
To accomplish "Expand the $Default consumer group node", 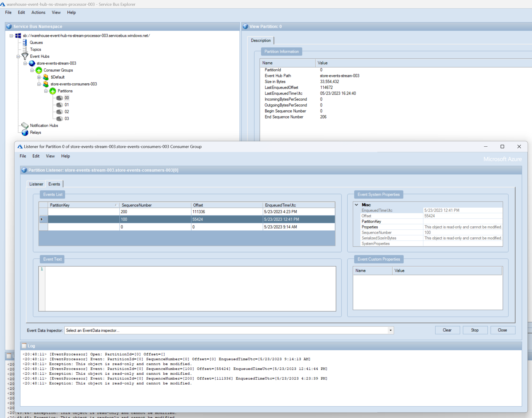I will point(39,77).
